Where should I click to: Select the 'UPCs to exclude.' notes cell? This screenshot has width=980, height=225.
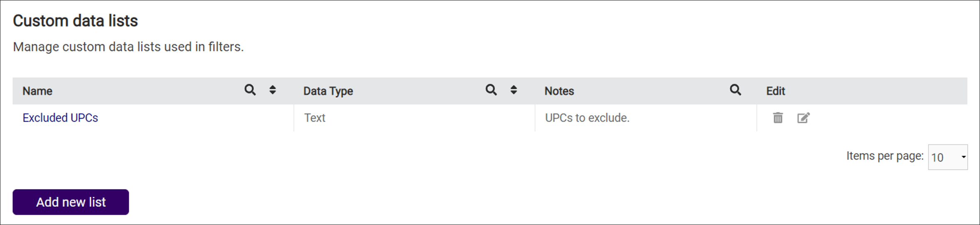click(x=646, y=118)
